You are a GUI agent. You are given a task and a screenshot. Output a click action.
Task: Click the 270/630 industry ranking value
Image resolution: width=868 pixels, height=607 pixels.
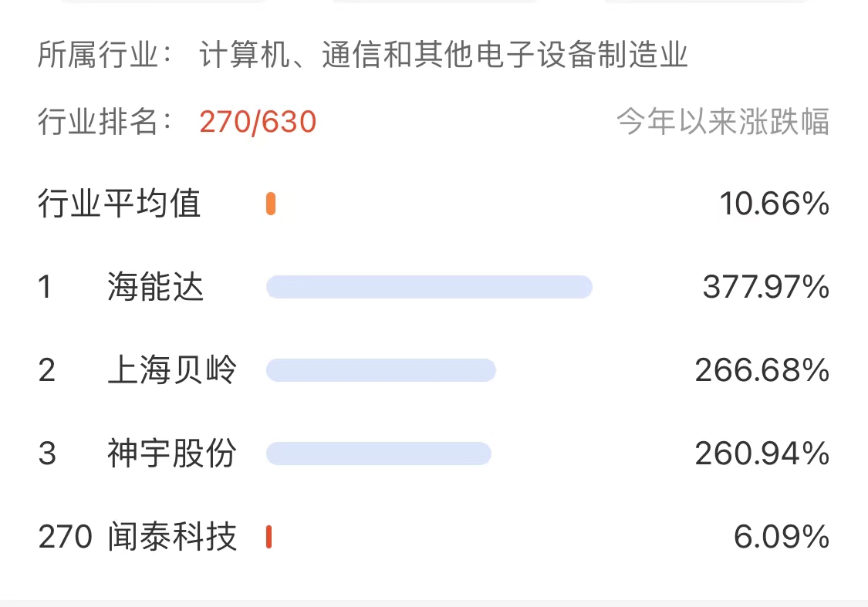coord(258,122)
